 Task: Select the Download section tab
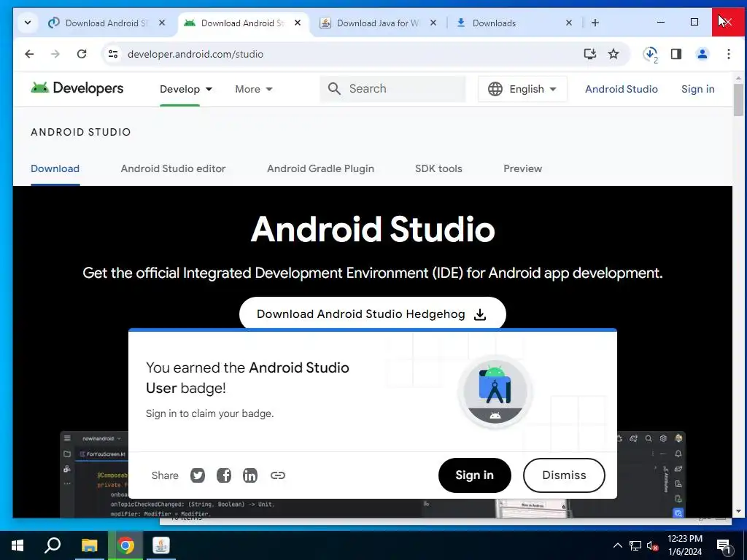coord(55,168)
